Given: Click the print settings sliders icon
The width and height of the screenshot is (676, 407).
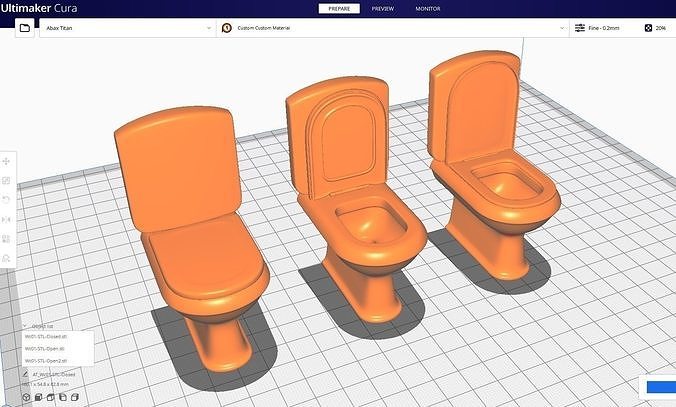Looking at the screenshot, I should 580,28.
